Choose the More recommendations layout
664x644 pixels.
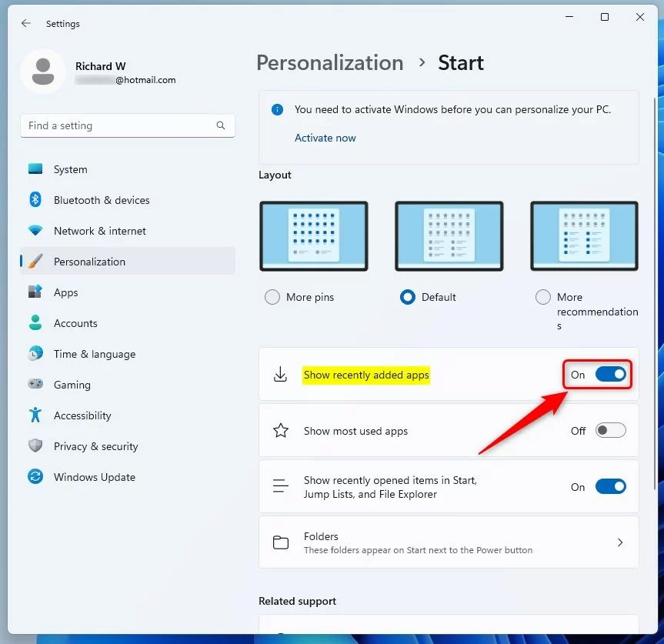542,296
